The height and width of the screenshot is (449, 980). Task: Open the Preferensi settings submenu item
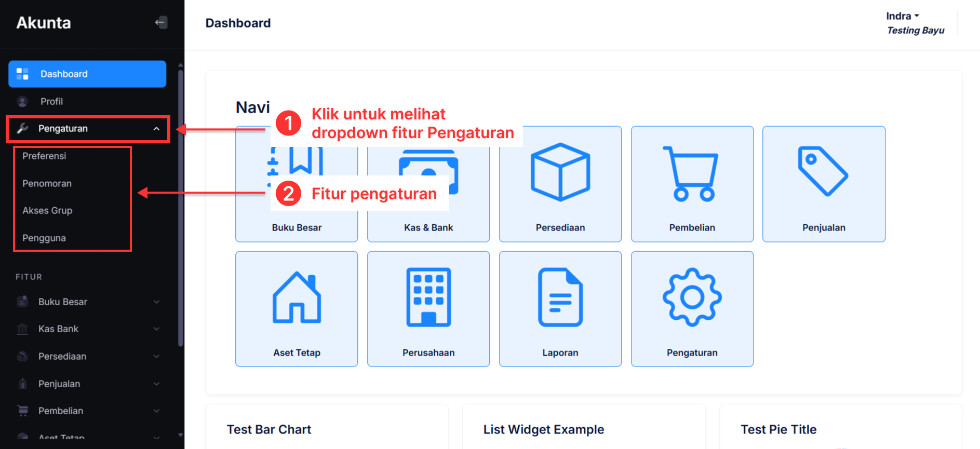click(44, 156)
